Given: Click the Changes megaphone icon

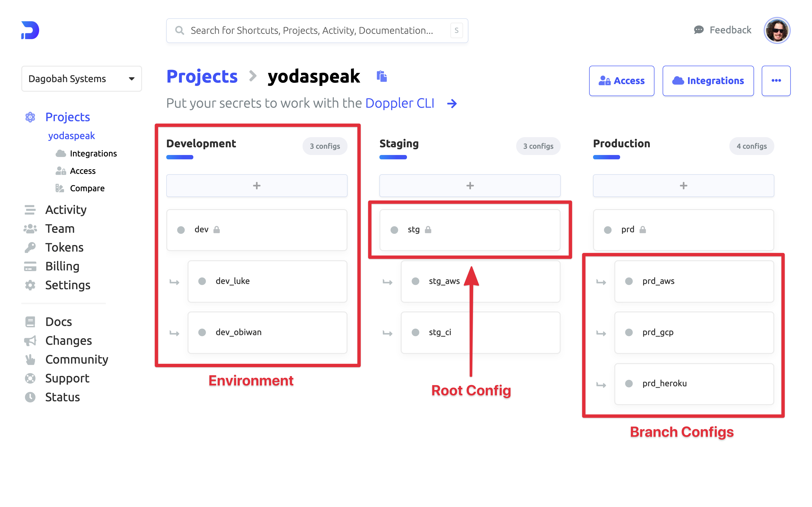Looking at the screenshot, I should click(30, 341).
